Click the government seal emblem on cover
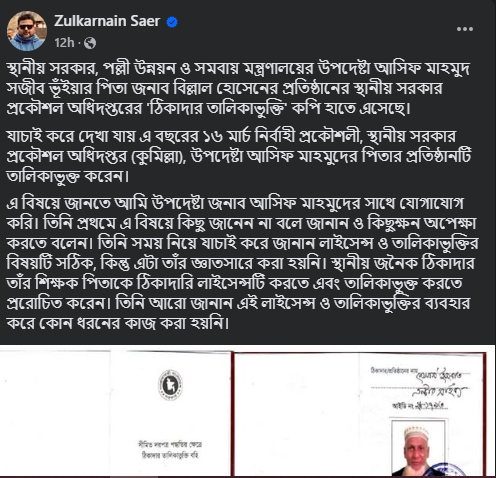The height and width of the screenshot is (478, 496). [170, 385]
